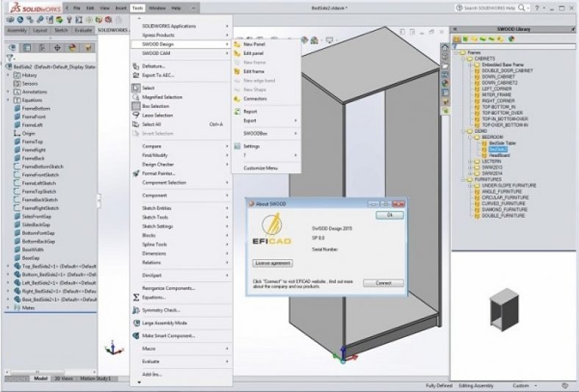Click the Search SOLIDWORKS Help field
The width and height of the screenshot is (579, 392).
point(490,8)
